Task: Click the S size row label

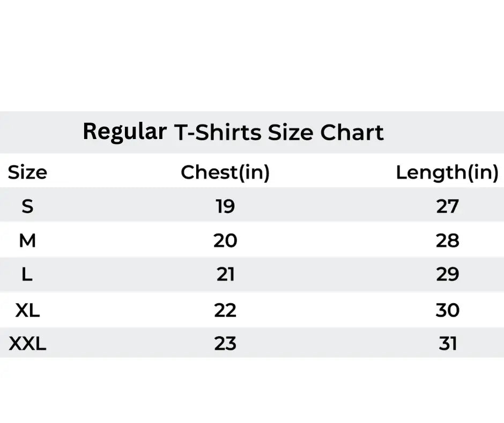Action: 27,206
